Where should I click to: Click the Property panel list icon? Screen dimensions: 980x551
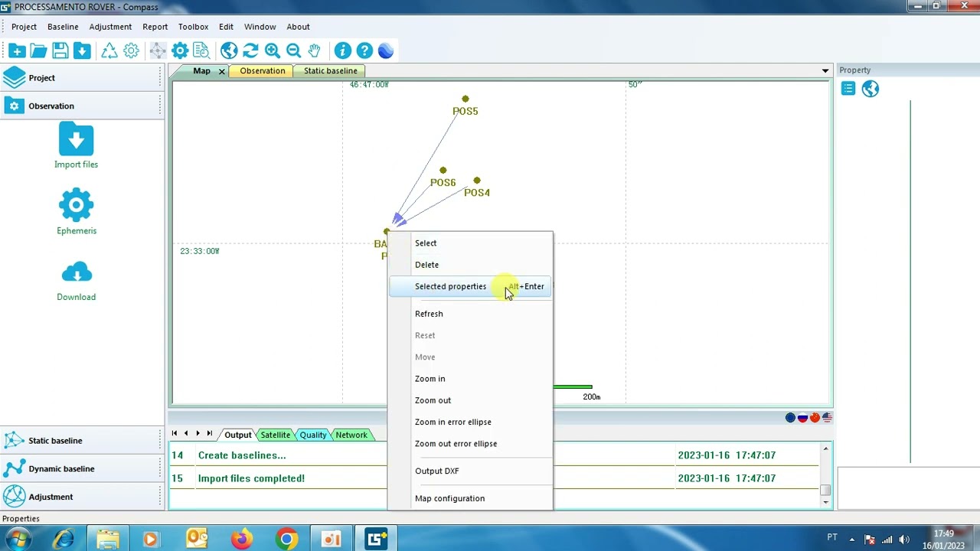(848, 89)
